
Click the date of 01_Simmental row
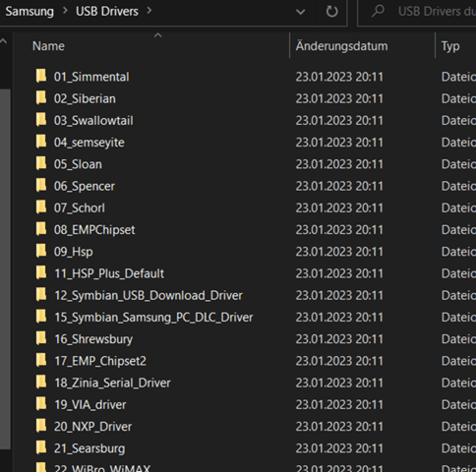339,77
